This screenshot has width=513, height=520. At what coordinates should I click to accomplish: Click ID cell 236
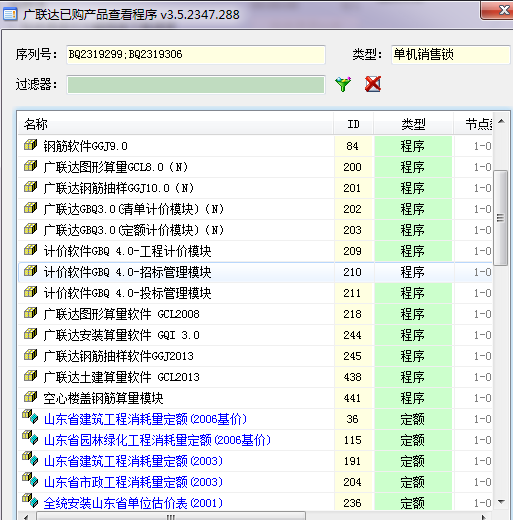coord(354,503)
